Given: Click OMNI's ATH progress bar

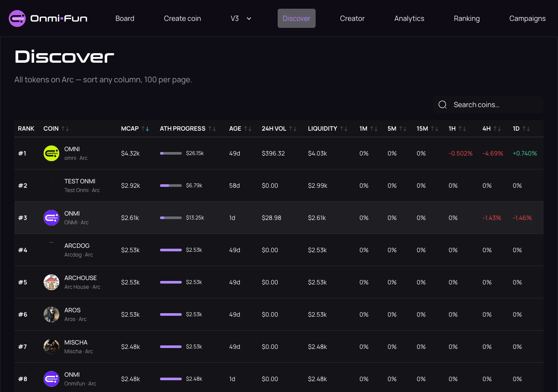Looking at the screenshot, I should pyautogui.click(x=171, y=153).
